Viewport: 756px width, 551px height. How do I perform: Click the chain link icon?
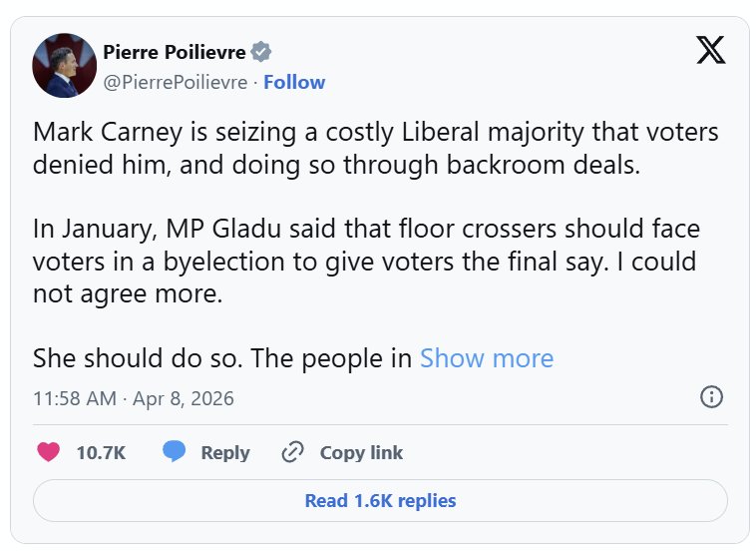pos(292,452)
